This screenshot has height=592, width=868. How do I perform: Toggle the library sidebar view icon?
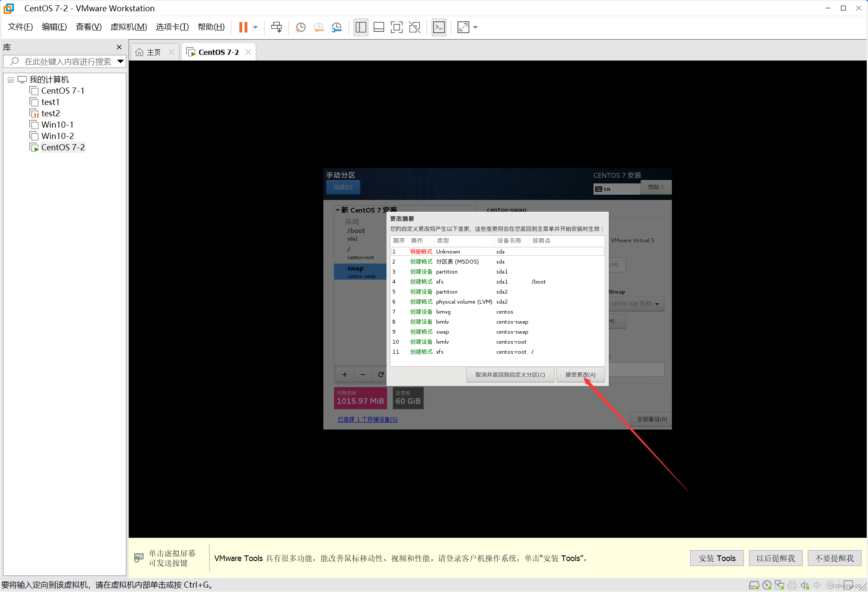pyautogui.click(x=361, y=27)
